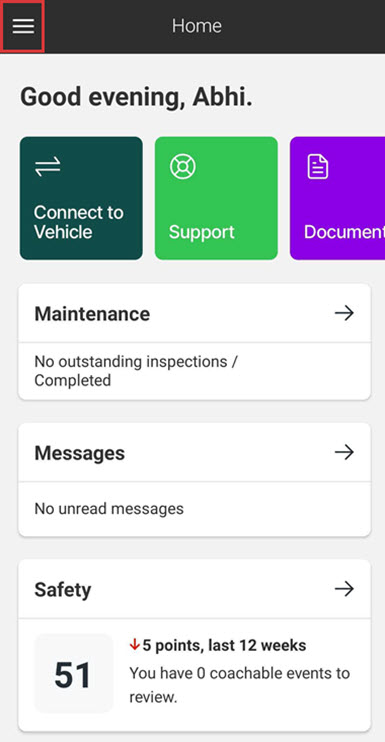The height and width of the screenshot is (742, 385).
Task: Open the hamburger menu
Action: 23,26
